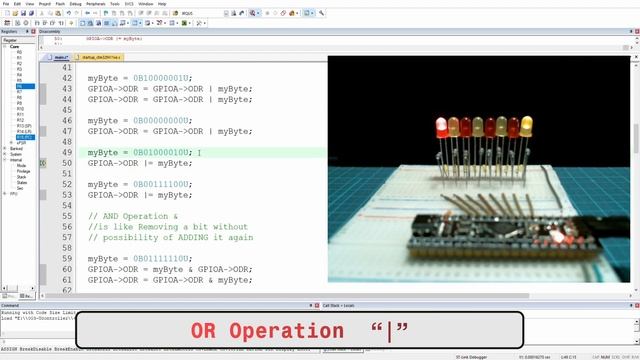Image resolution: width=640 pixels, height=360 pixels.
Task: Click the Open file toolbar icon
Action: pyautogui.click(x=16, y=13)
